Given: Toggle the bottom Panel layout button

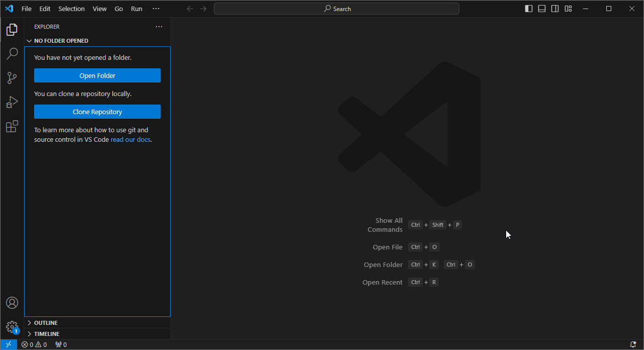Looking at the screenshot, I should click(x=542, y=9).
